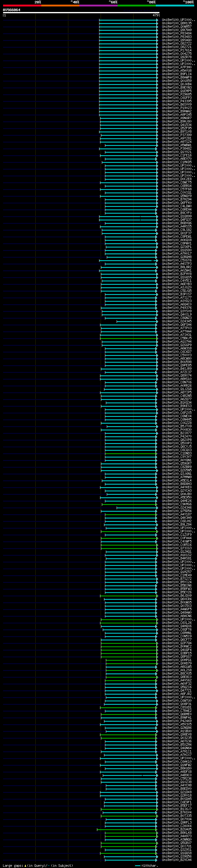This screenshot has width=197, height=868.
Task: Click hit label UniRef100_Q89X74
Action: [x=177, y=376]
